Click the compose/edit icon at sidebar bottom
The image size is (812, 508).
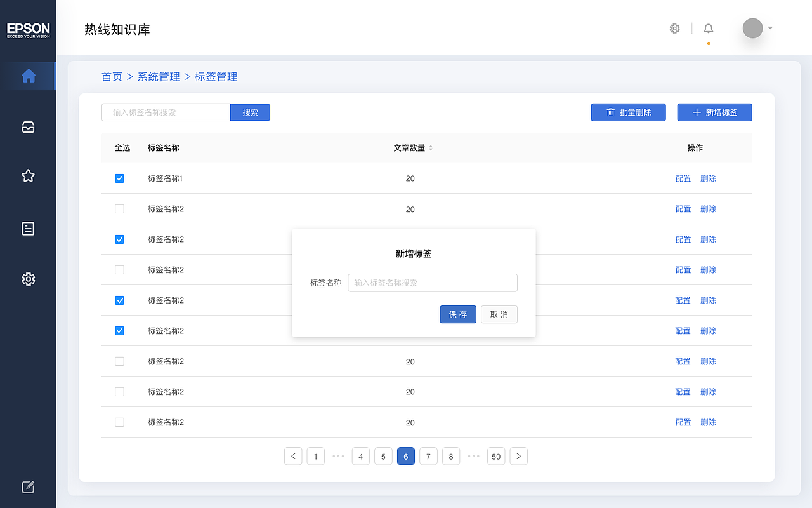tap(28, 487)
